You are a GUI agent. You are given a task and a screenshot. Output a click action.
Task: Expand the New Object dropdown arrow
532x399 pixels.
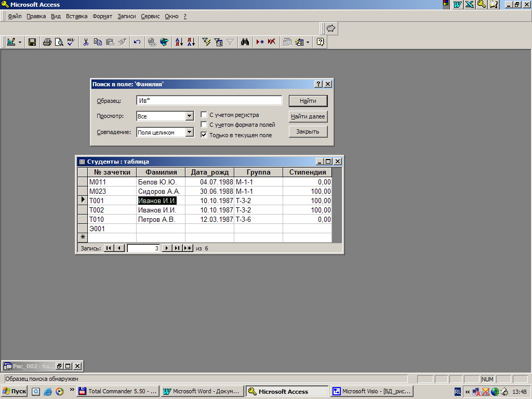point(308,42)
